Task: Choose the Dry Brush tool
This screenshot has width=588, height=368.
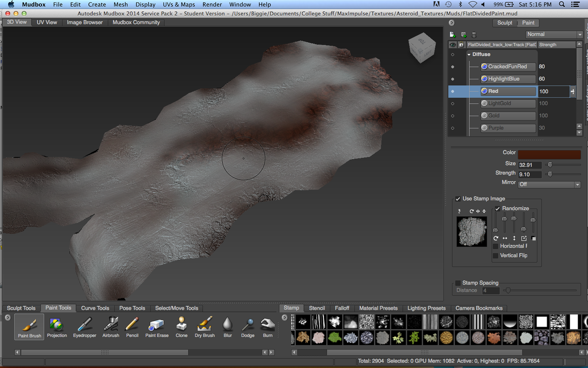Action: (205, 327)
